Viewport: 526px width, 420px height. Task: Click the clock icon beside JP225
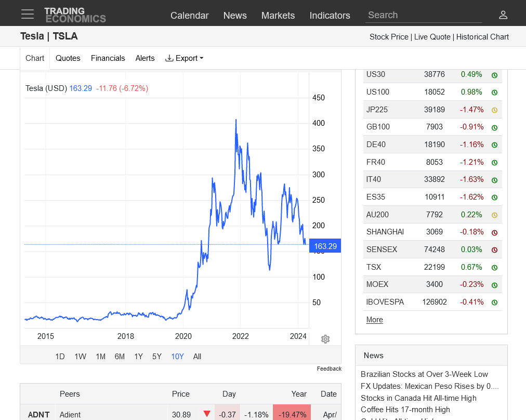494,110
